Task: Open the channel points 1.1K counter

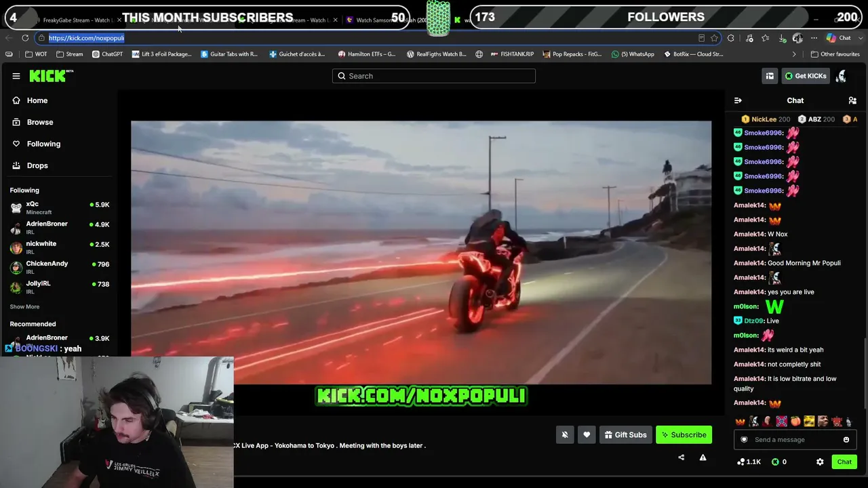Action: tap(749, 462)
